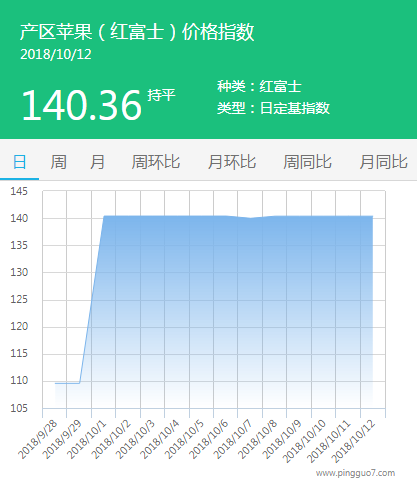Switch to the 月 monthly tab
Viewport: 417px width, 485px height.
tap(97, 162)
